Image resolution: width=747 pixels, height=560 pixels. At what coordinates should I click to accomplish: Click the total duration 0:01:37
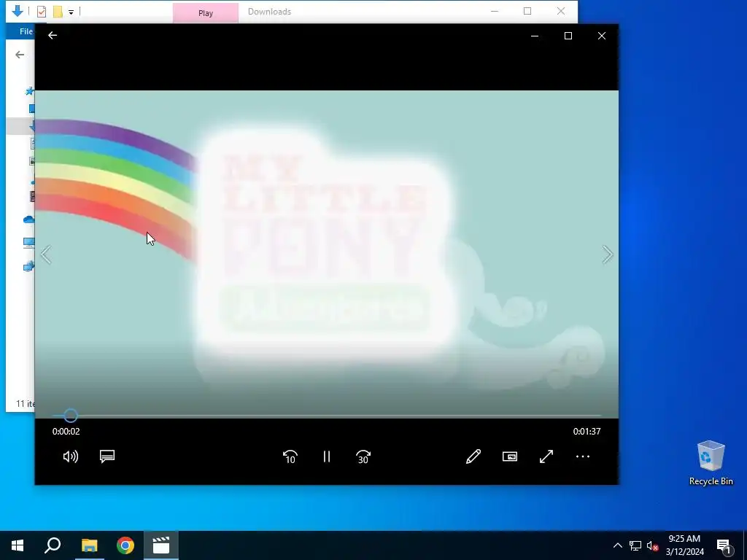(587, 432)
